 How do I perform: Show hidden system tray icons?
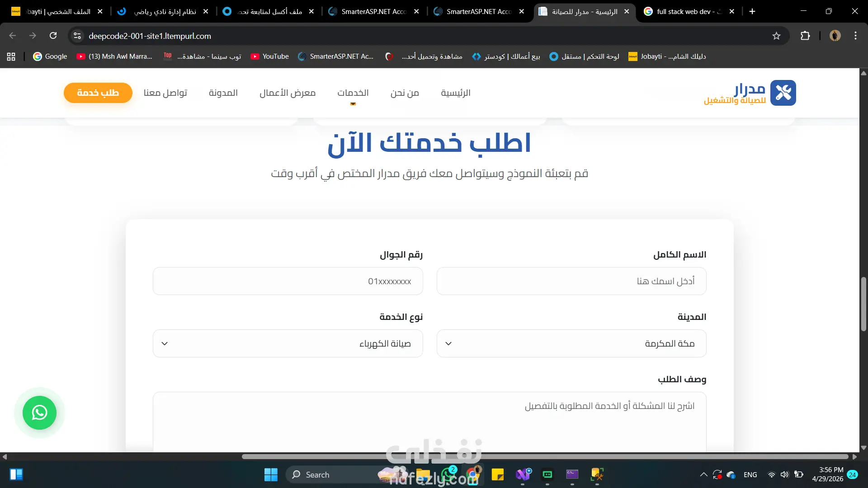coord(703,475)
